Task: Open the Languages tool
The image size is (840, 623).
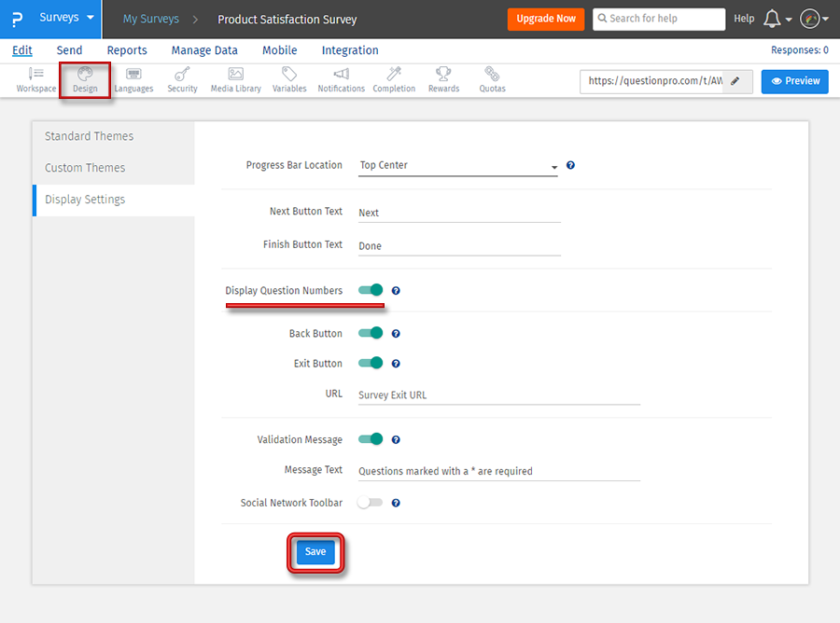Action: 133,79
